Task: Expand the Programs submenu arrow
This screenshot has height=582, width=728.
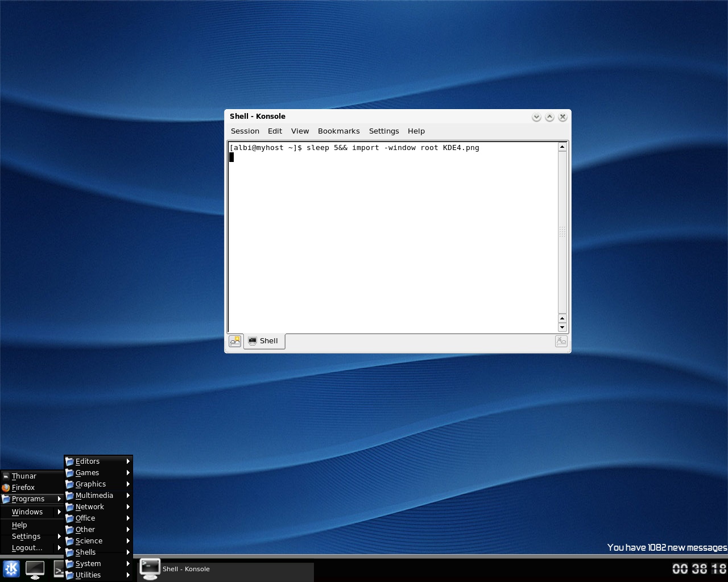Action: coord(59,499)
